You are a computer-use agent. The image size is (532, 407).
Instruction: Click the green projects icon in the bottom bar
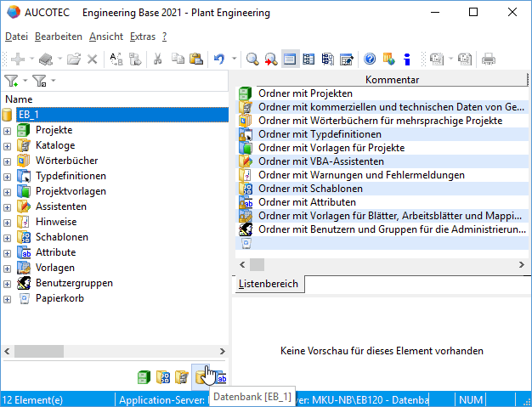[144, 376]
